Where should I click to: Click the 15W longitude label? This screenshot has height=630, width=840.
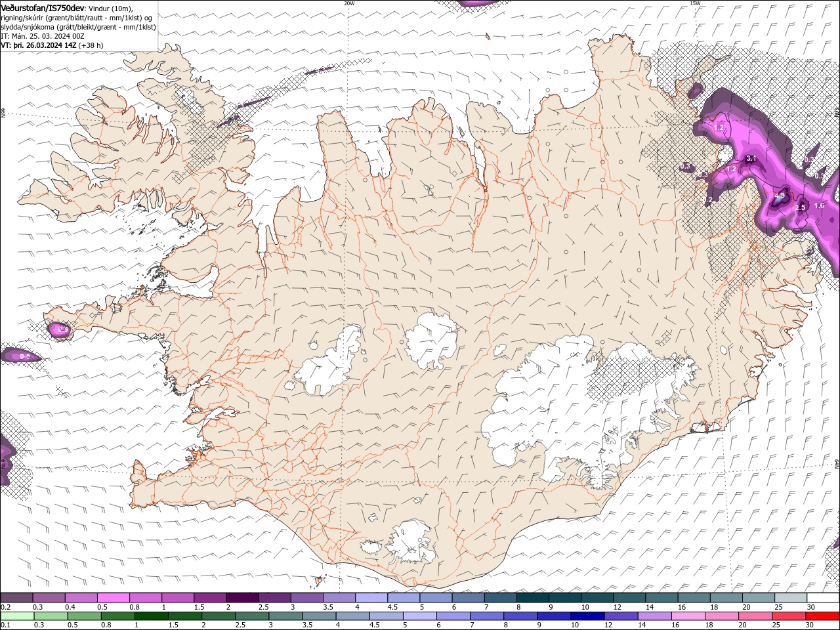coord(695,3)
